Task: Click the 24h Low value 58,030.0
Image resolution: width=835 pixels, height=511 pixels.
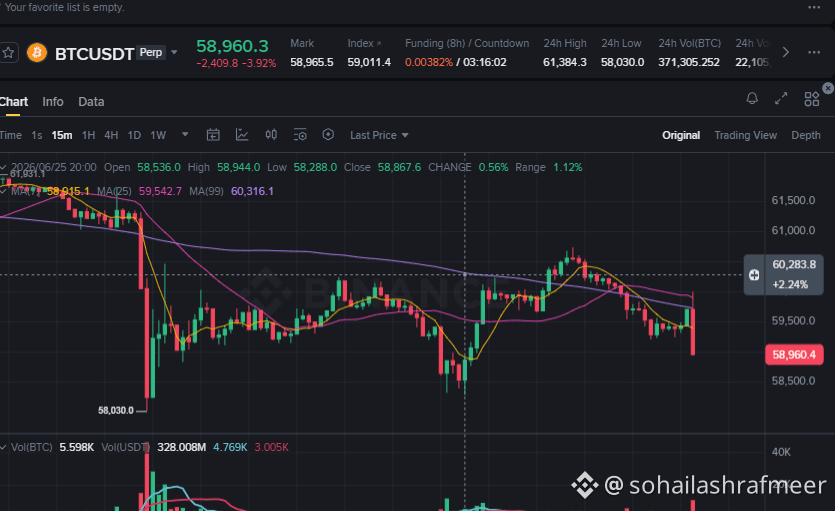Action: tap(623, 62)
